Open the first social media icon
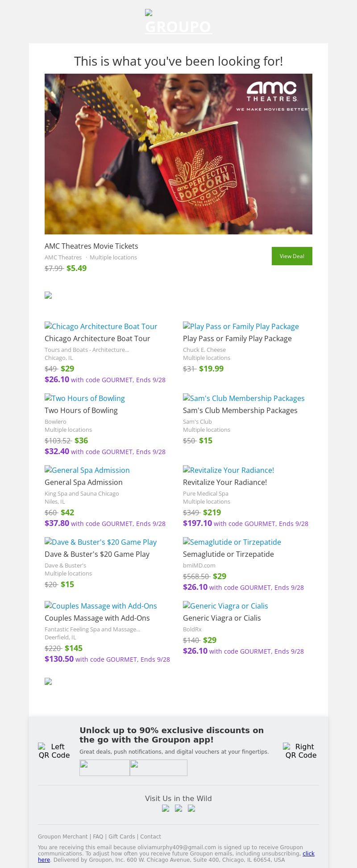This screenshot has width=357, height=868. click(166, 808)
